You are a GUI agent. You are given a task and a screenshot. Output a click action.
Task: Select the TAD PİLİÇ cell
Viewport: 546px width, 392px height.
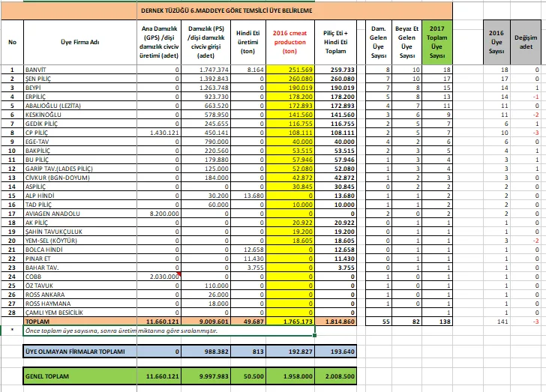coord(80,205)
